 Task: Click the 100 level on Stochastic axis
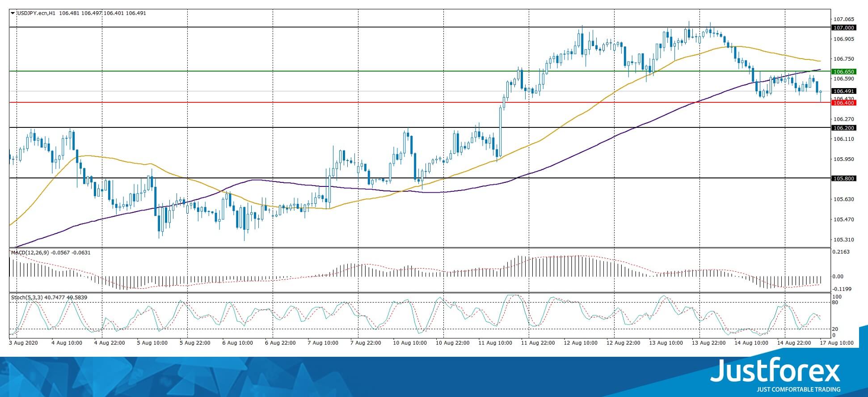click(x=838, y=297)
